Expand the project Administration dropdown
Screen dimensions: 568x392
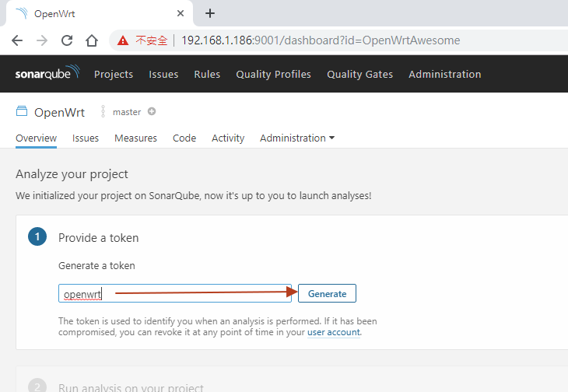point(297,138)
